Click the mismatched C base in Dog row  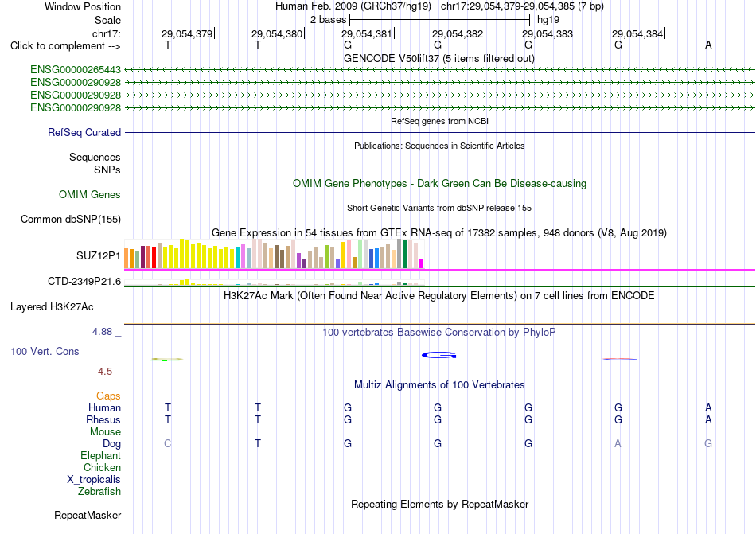pyautogui.click(x=167, y=444)
